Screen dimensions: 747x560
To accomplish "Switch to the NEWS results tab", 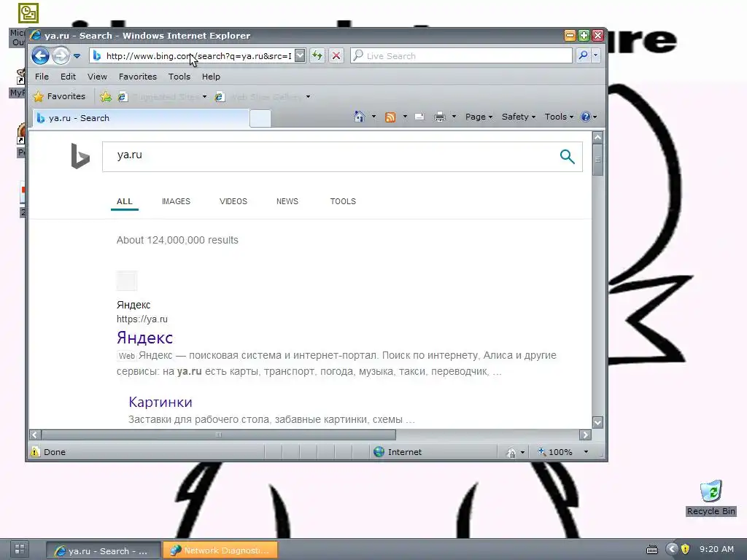I will tap(287, 201).
